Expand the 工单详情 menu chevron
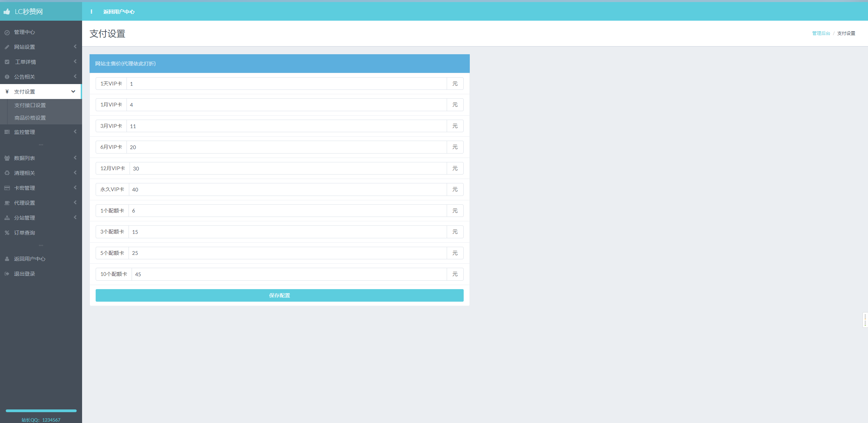Image resolution: width=868 pixels, height=423 pixels. [75, 62]
